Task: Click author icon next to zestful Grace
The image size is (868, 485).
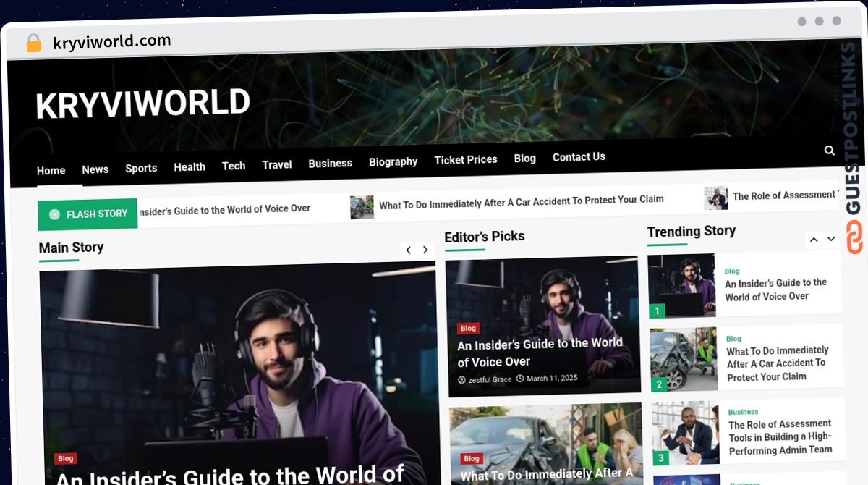Action: [462, 380]
